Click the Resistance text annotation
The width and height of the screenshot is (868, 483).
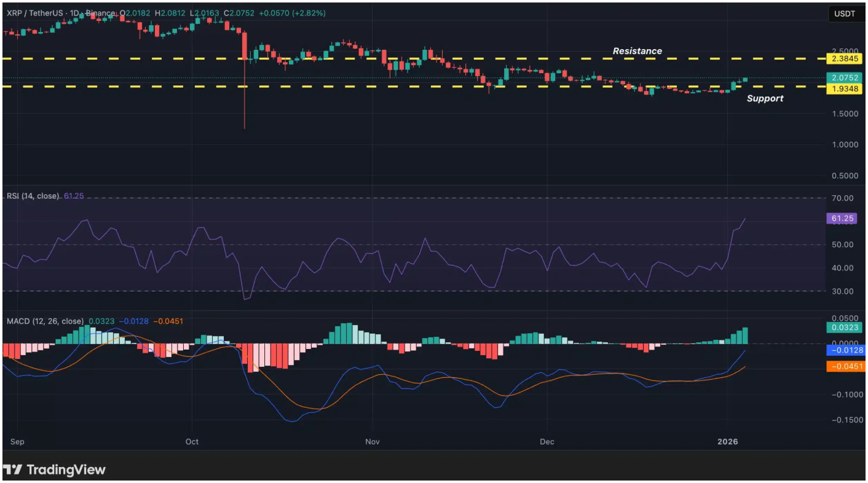[637, 51]
